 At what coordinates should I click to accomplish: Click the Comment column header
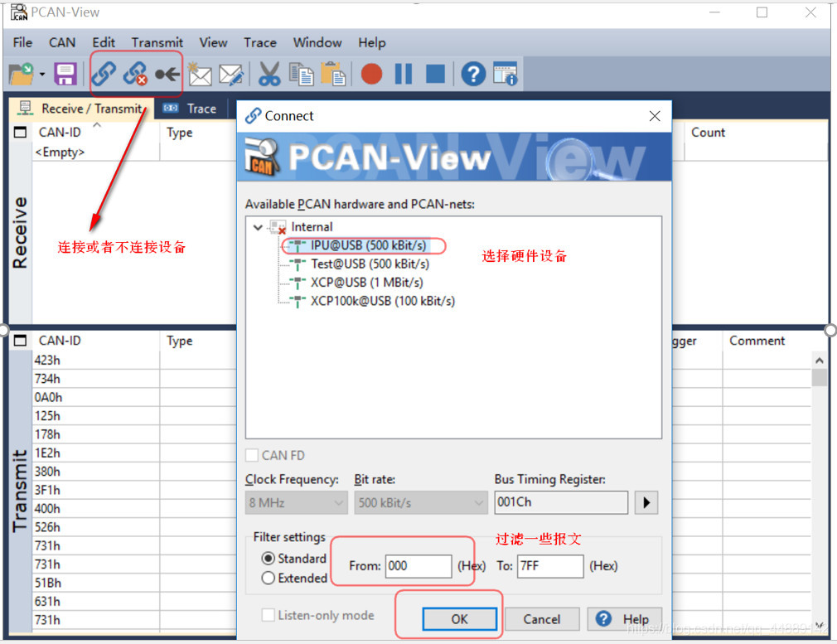[x=757, y=341]
